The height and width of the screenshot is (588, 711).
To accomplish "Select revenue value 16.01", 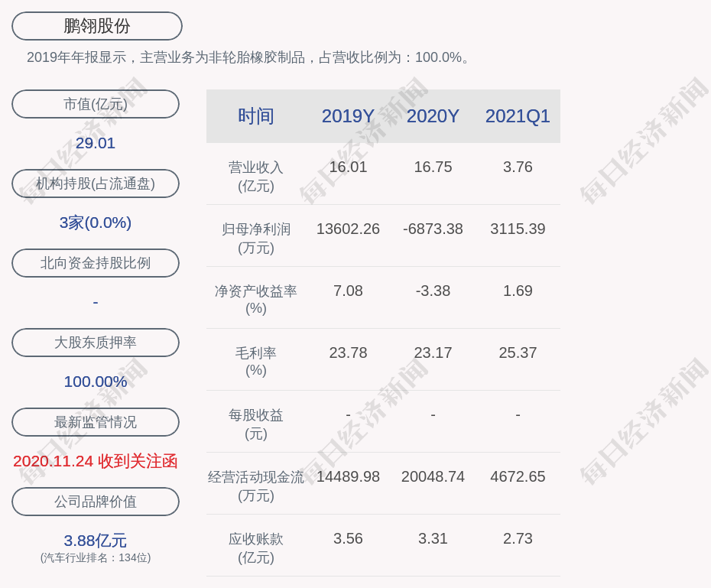I will coord(349,167).
